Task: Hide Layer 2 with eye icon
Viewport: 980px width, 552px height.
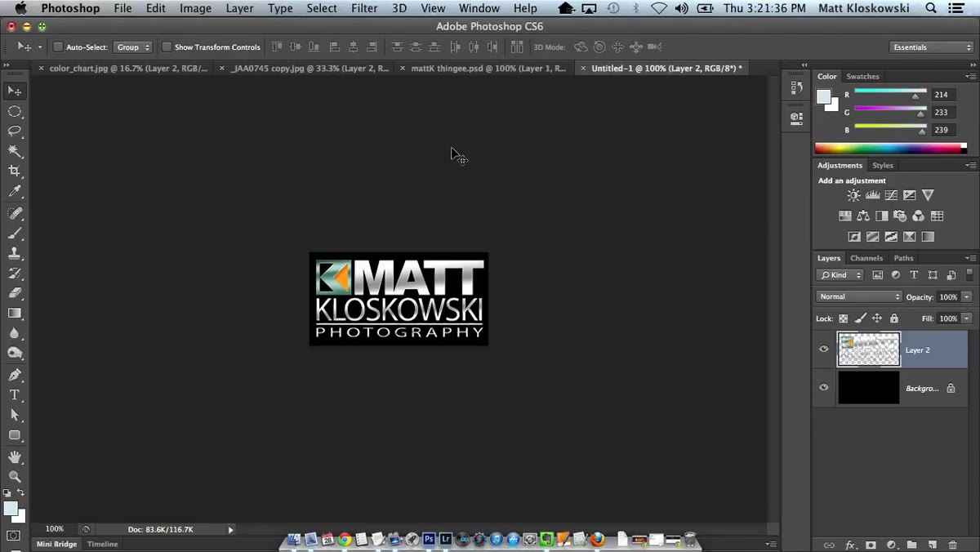Action: point(823,349)
